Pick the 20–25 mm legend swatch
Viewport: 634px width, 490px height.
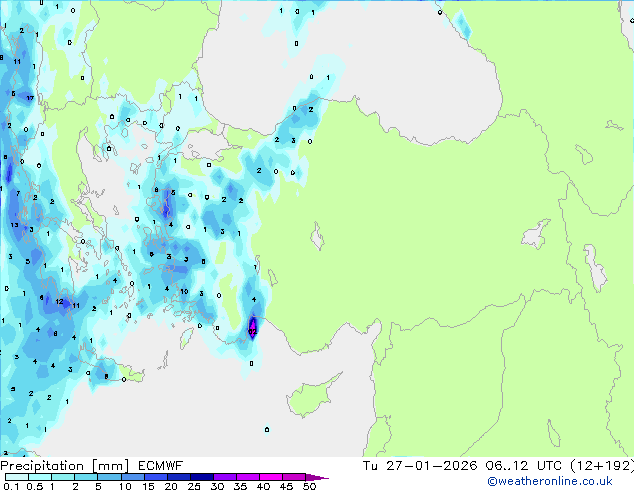pyautogui.click(x=179, y=477)
